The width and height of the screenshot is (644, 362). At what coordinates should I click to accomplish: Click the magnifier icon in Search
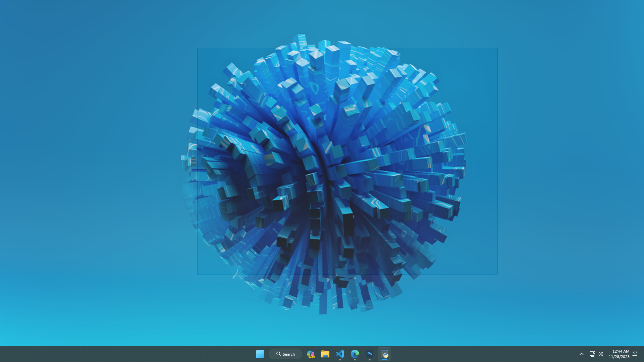pos(278,354)
